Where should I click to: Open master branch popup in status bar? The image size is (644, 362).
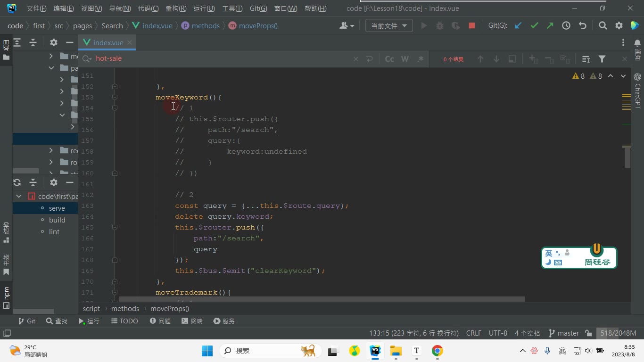[x=564, y=333]
